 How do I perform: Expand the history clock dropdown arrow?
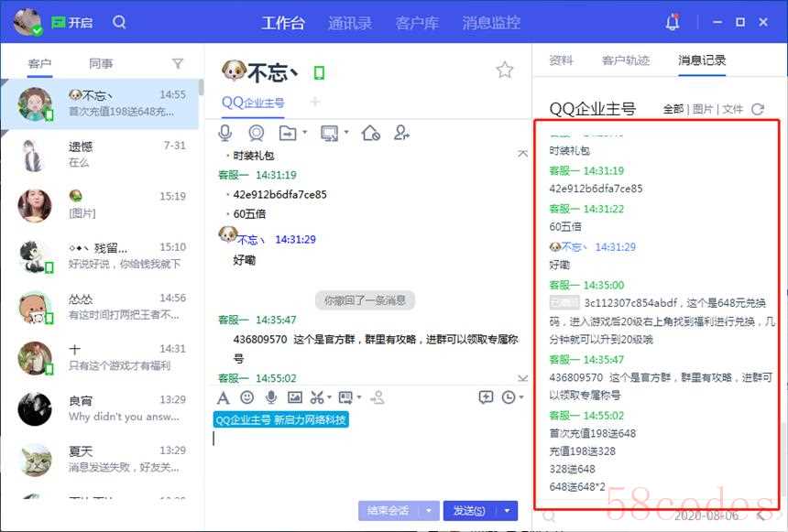[521, 397]
